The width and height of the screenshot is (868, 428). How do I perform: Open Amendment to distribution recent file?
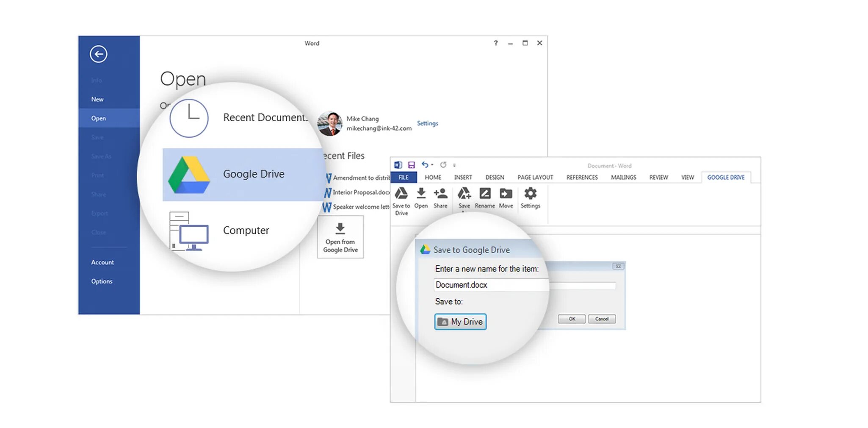[358, 178]
